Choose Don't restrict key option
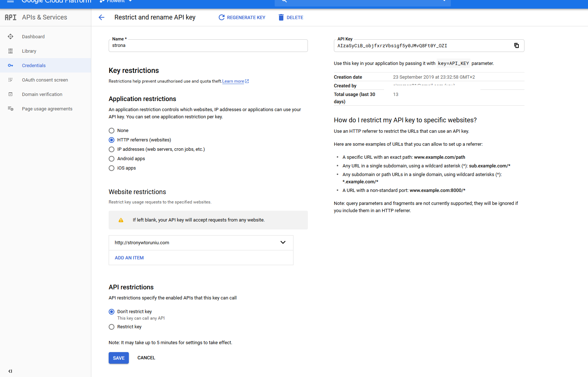 (x=112, y=312)
